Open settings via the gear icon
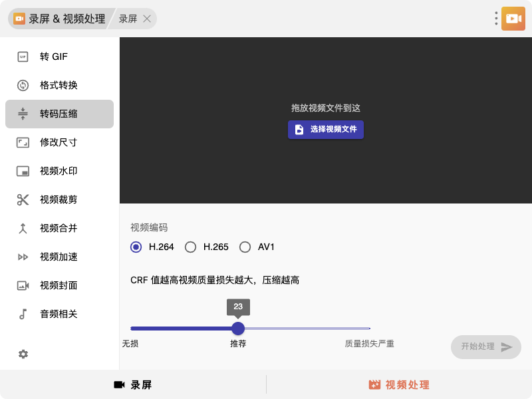 coord(23,354)
